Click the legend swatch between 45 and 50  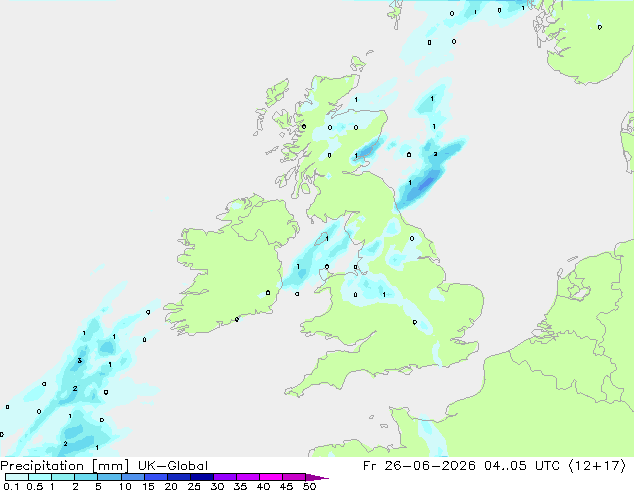294,477
